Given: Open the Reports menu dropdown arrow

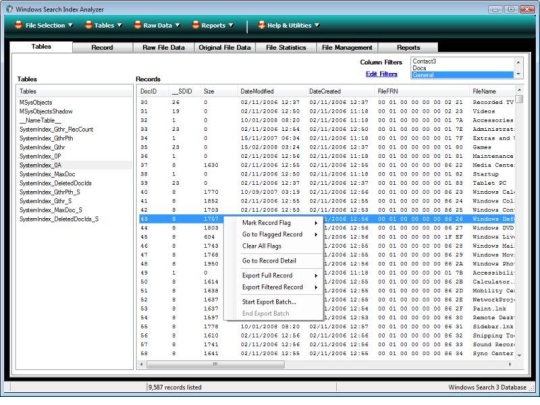Looking at the screenshot, I should point(231,25).
